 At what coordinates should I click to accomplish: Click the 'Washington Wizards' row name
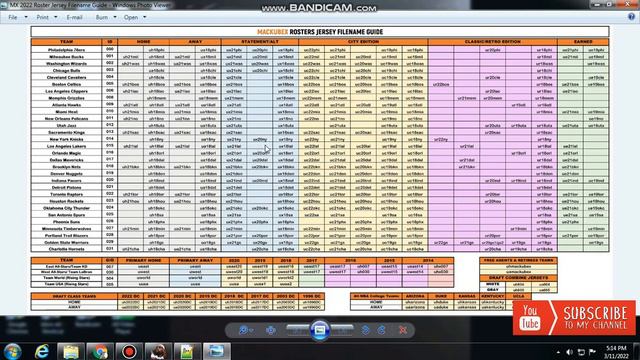67,64
